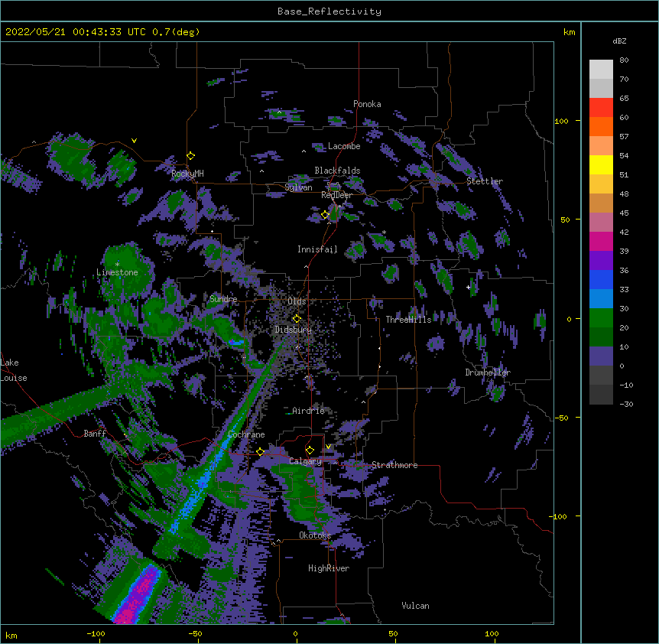Click the Olds town label
The image size is (659, 644).
pos(297,301)
